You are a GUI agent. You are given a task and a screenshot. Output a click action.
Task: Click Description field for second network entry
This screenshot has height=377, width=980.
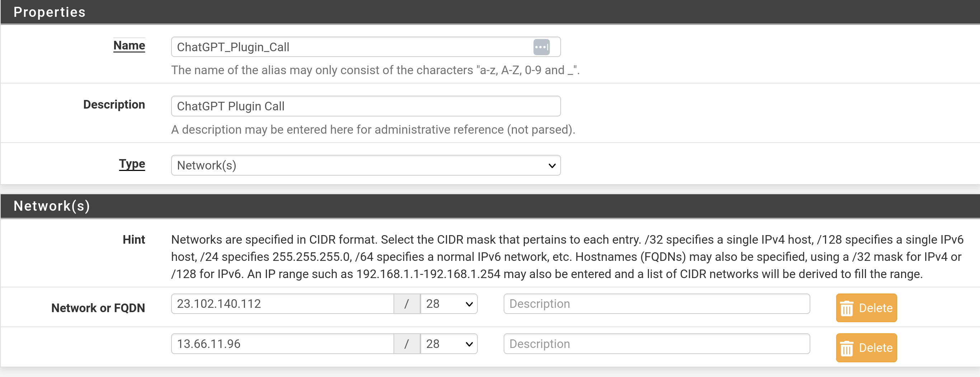coord(657,344)
